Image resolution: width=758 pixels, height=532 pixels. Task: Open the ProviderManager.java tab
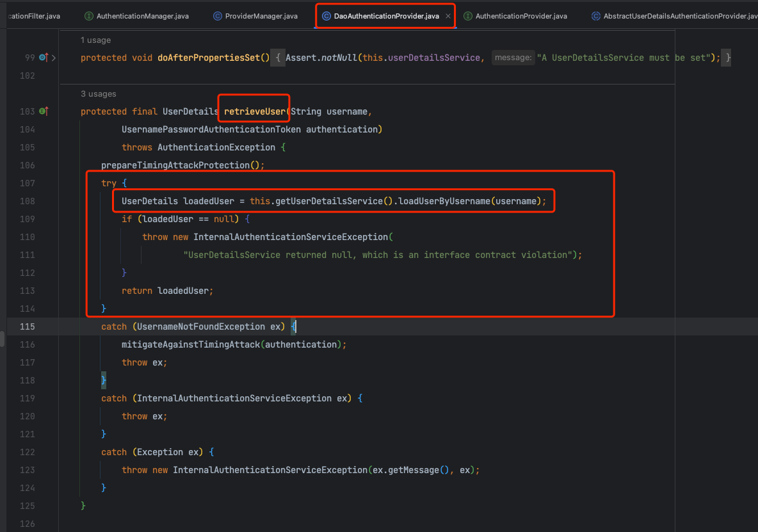point(261,16)
